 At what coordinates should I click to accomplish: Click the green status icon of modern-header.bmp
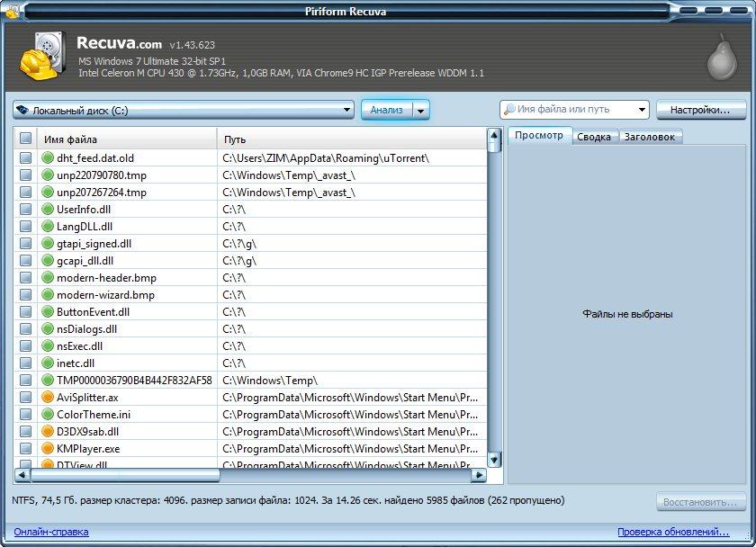(x=47, y=278)
